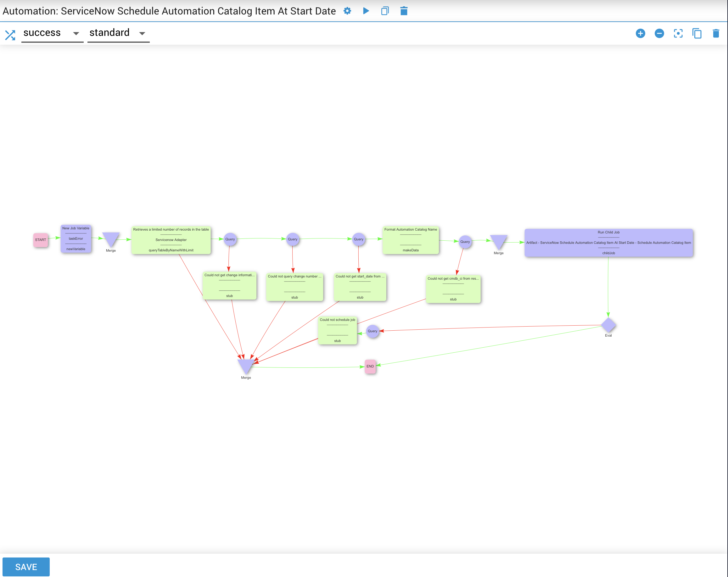Select Could not get cmdb_ci stub

pyautogui.click(x=453, y=289)
